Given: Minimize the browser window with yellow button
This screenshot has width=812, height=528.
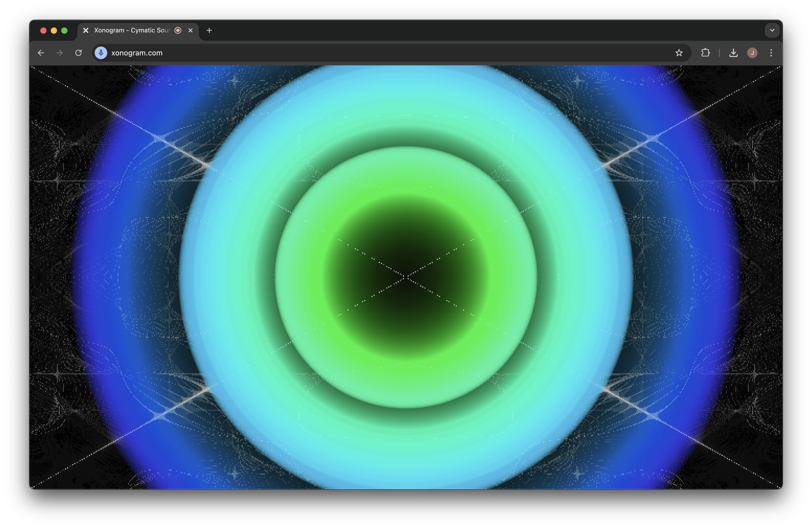Looking at the screenshot, I should click(54, 31).
